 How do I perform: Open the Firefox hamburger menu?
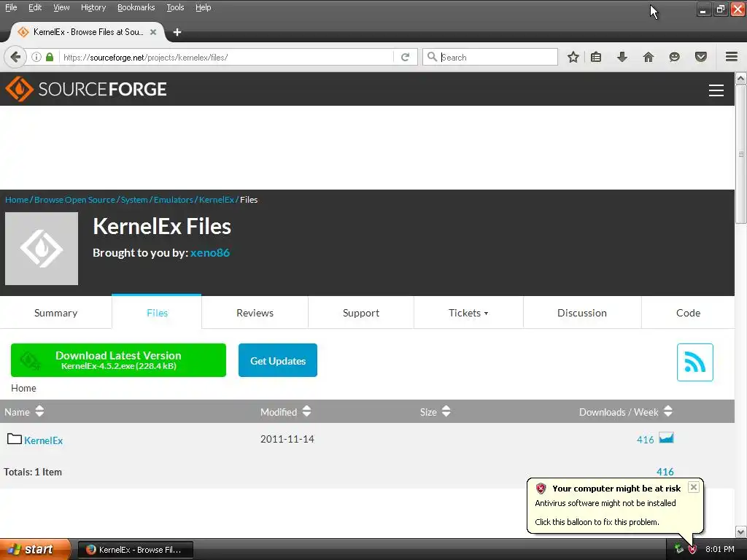(732, 57)
